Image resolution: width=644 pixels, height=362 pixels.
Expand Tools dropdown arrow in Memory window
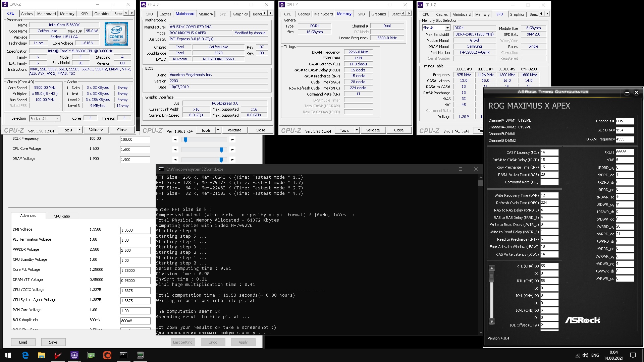click(x=357, y=130)
